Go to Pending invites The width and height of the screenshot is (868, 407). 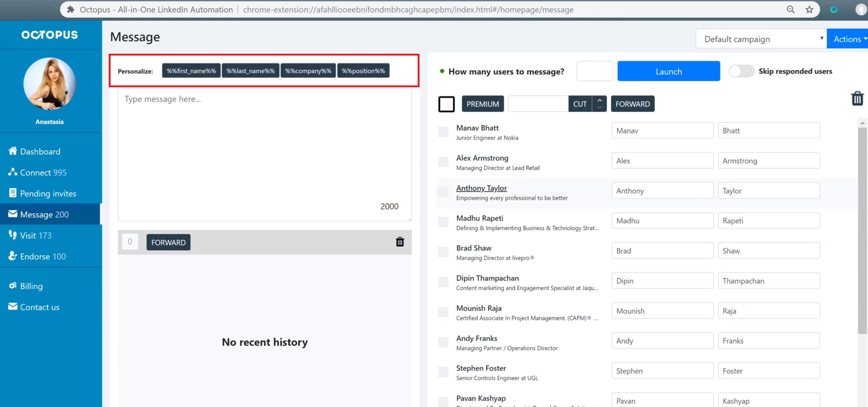(42, 193)
